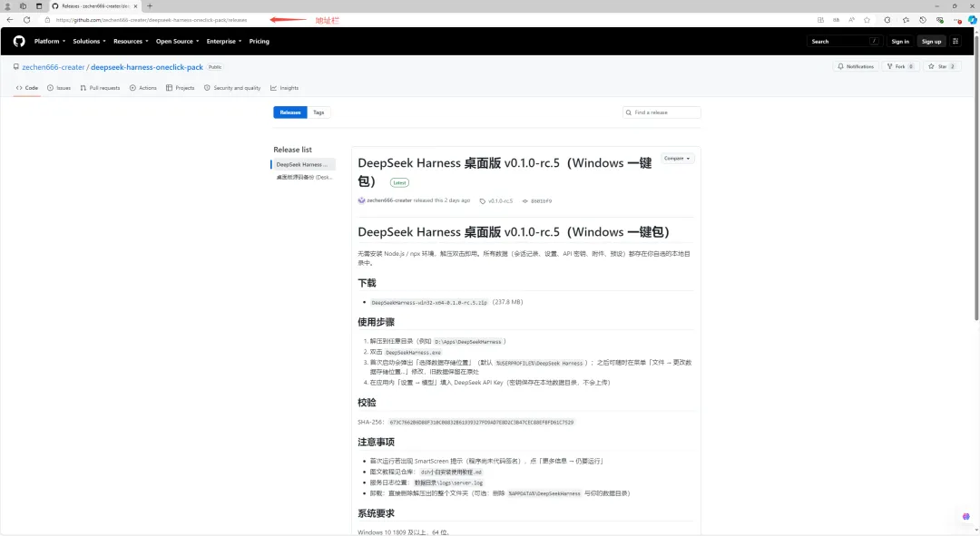Open browser settings and more menu
The height and width of the screenshot is (536, 980).
[x=957, y=20]
